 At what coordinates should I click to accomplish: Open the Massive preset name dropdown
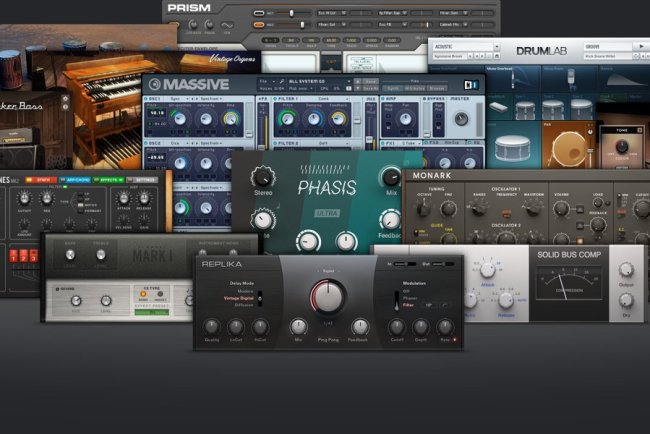[320, 82]
